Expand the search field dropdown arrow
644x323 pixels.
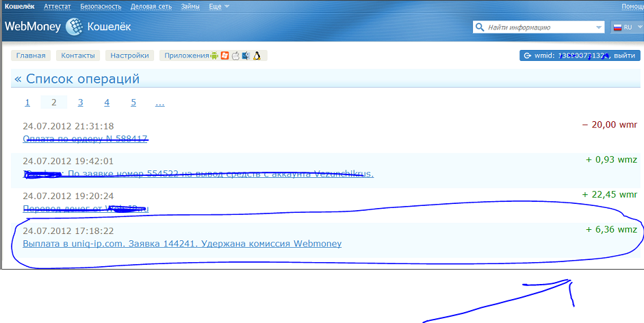(598, 27)
